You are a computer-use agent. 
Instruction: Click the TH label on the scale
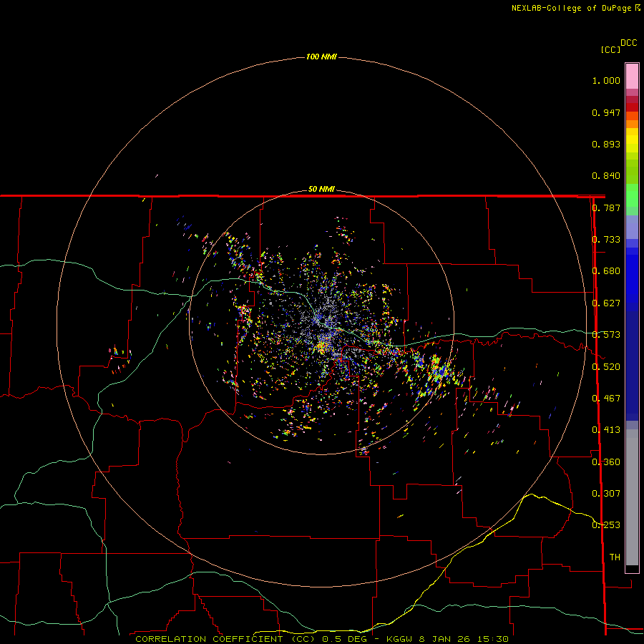click(x=615, y=557)
